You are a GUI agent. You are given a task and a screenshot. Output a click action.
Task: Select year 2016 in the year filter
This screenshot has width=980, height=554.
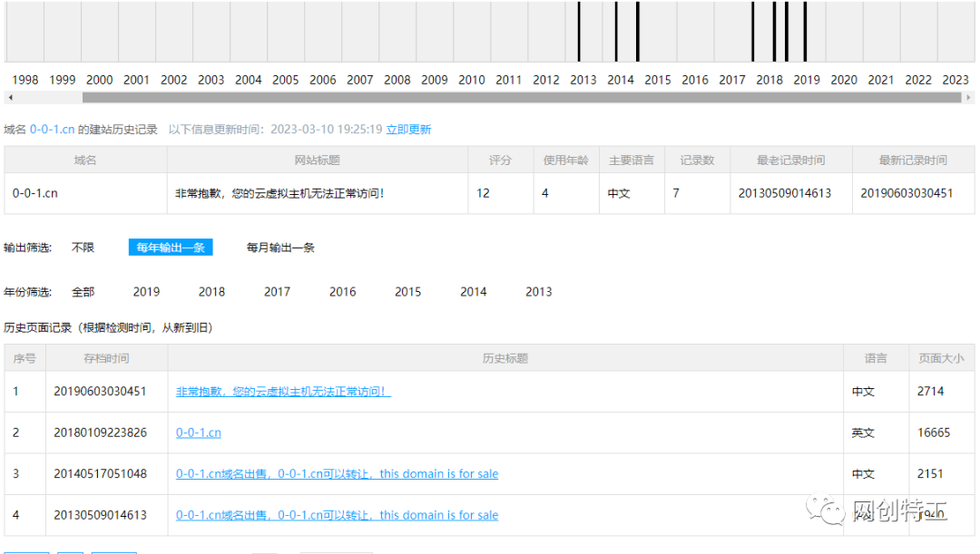(342, 291)
